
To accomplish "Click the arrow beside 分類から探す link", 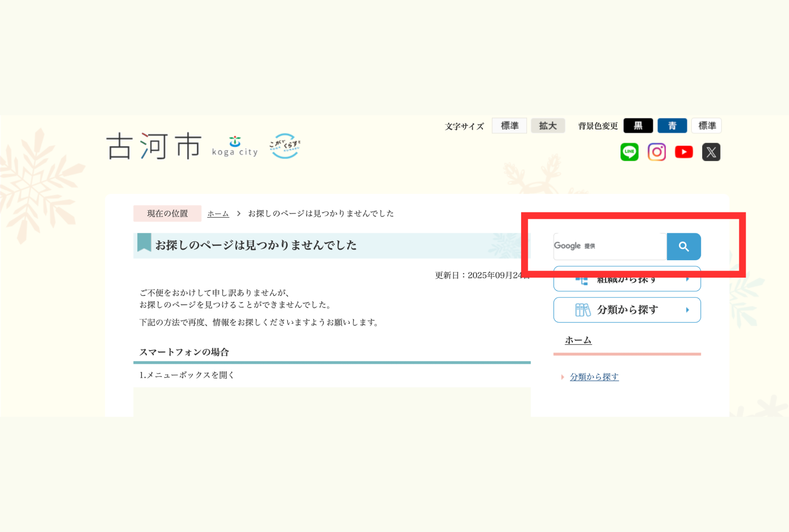I will pos(563,377).
